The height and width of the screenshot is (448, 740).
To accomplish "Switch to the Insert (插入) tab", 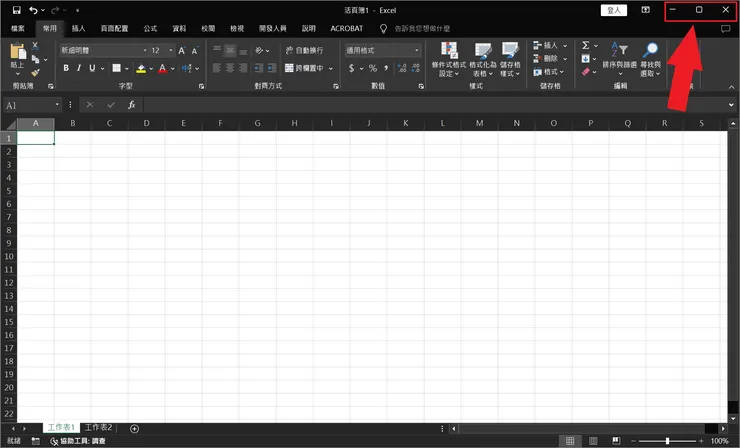I will point(78,29).
